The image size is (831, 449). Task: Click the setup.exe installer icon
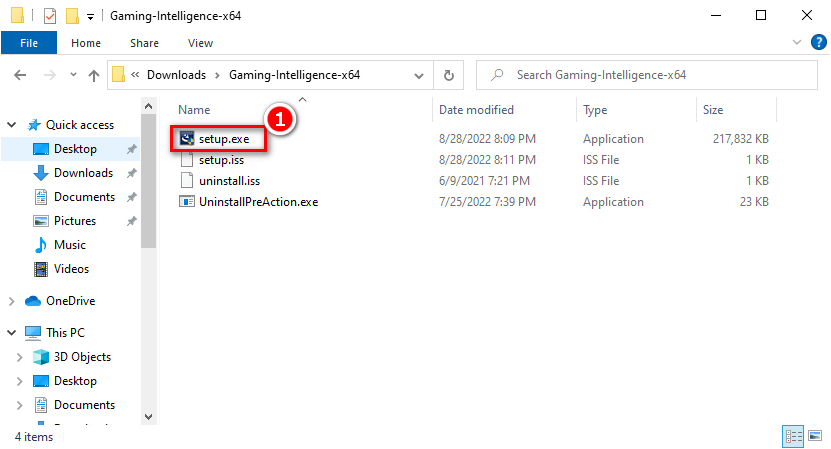coord(187,139)
